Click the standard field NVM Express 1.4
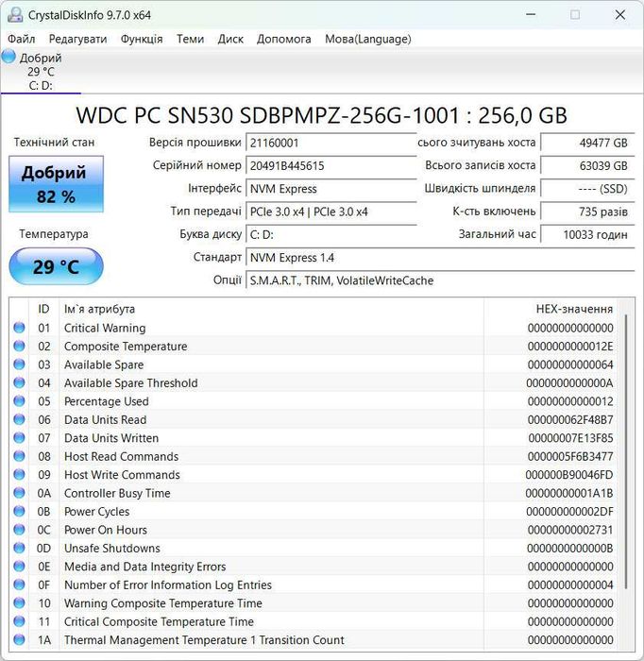 click(440, 258)
